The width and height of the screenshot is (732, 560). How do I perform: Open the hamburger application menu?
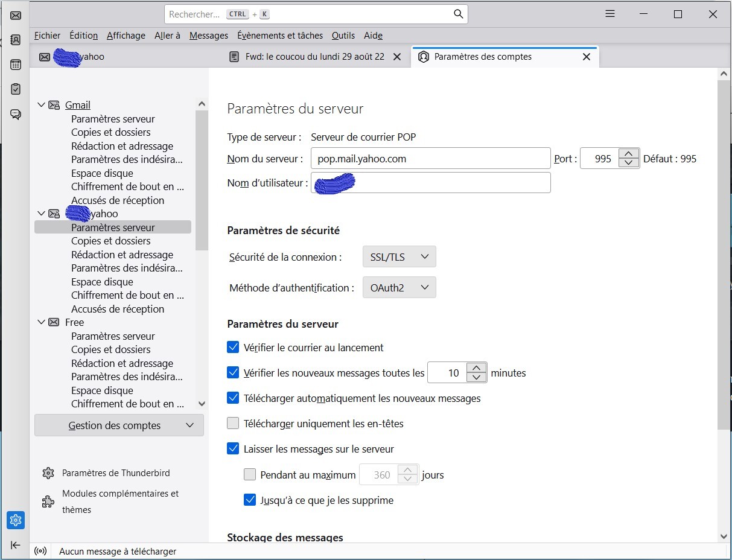click(x=610, y=14)
